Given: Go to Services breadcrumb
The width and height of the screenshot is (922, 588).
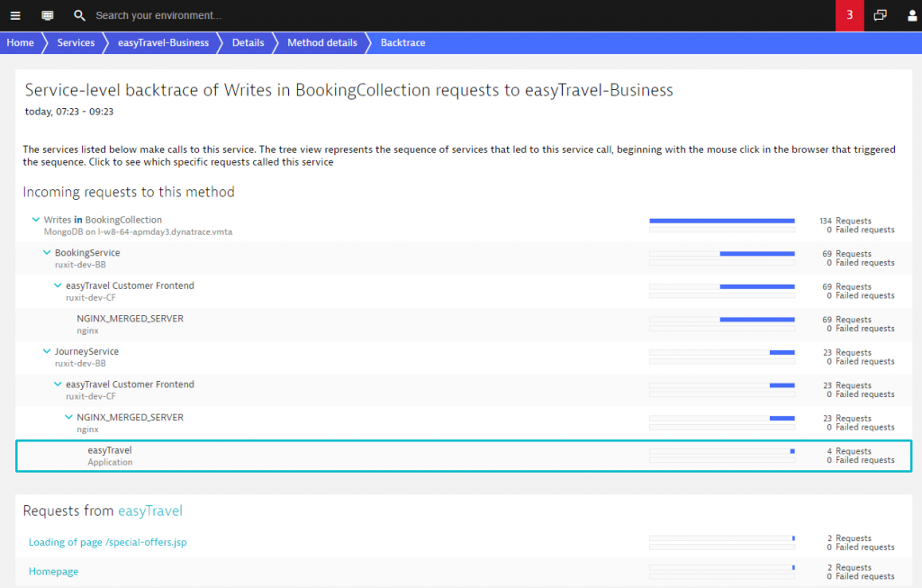Looking at the screenshot, I should pos(76,42).
